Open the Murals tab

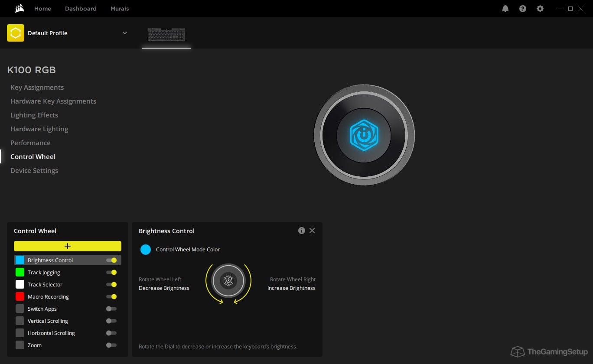pos(120,9)
